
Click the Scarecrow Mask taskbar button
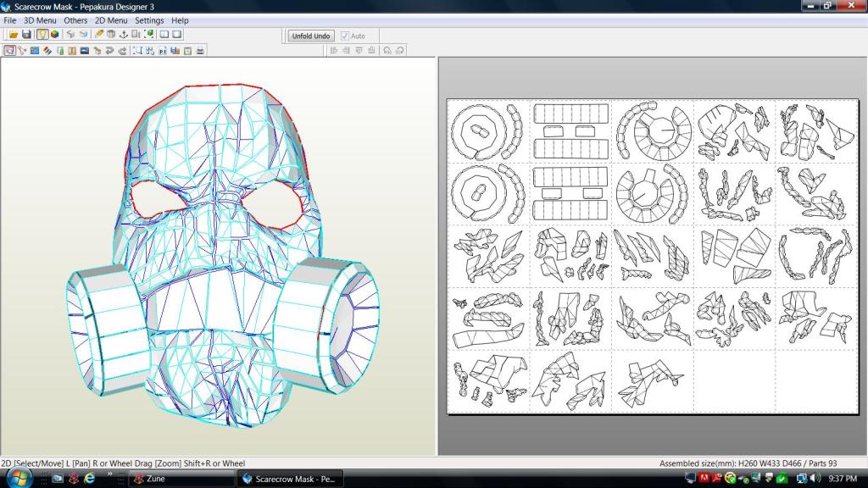point(290,479)
